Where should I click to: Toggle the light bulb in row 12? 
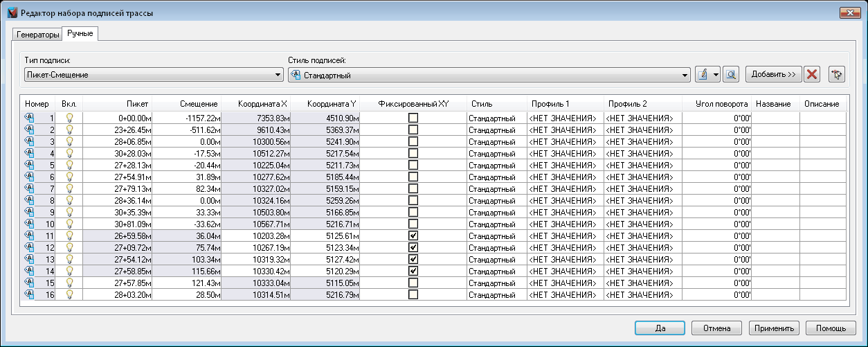pyautogui.click(x=69, y=247)
